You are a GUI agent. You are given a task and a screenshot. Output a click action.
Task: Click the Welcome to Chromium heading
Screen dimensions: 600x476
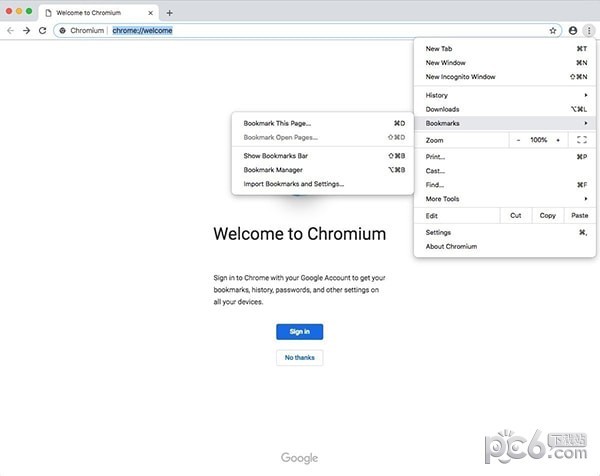click(x=300, y=234)
